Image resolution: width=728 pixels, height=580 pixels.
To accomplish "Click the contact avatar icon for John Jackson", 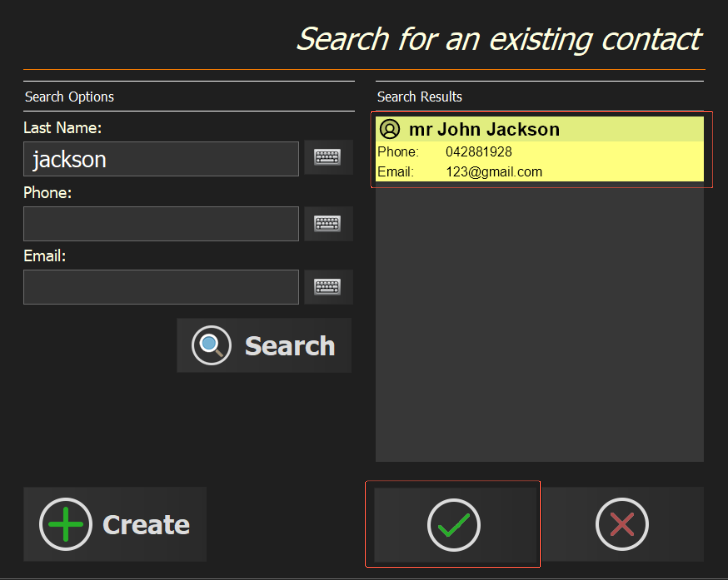I will (390, 129).
